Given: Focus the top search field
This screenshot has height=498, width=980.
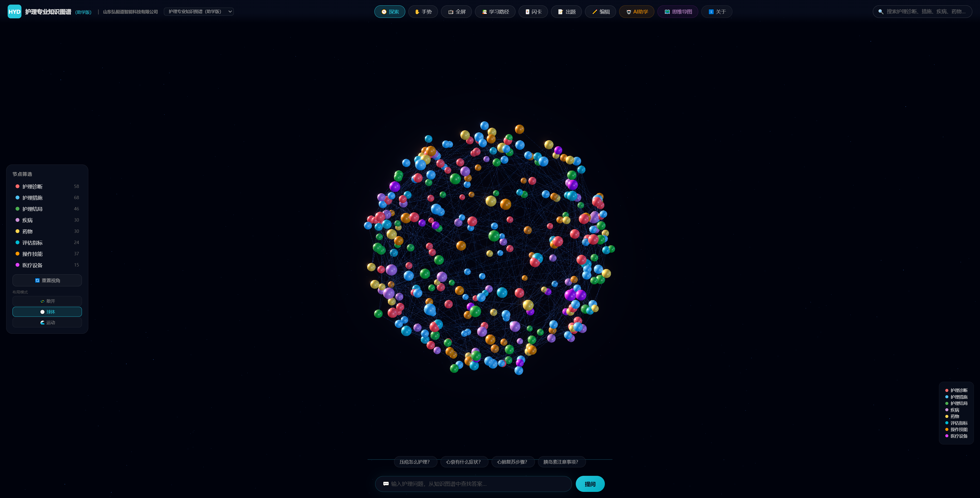Looking at the screenshot, I should click(922, 12).
